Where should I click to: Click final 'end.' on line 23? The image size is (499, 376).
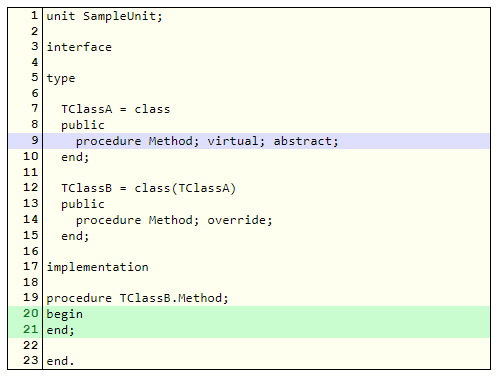(60, 361)
